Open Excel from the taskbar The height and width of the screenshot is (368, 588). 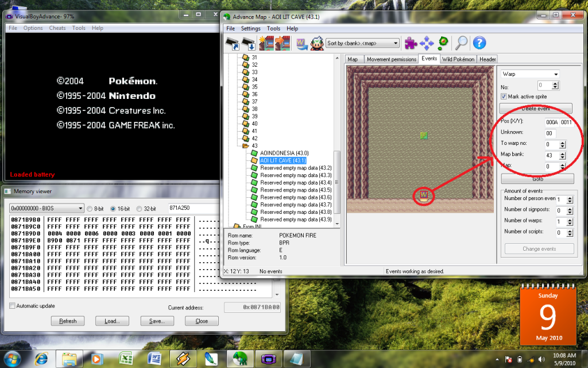coord(126,359)
